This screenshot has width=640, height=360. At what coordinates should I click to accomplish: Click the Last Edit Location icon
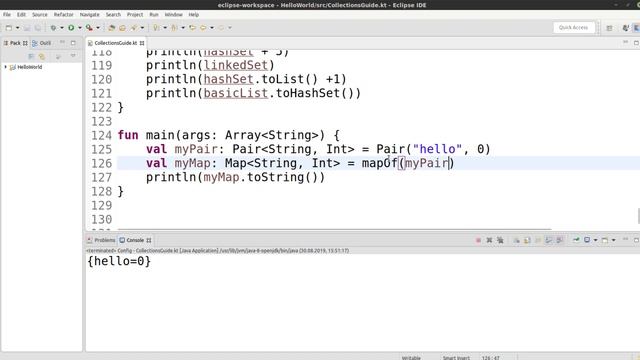tap(192, 28)
